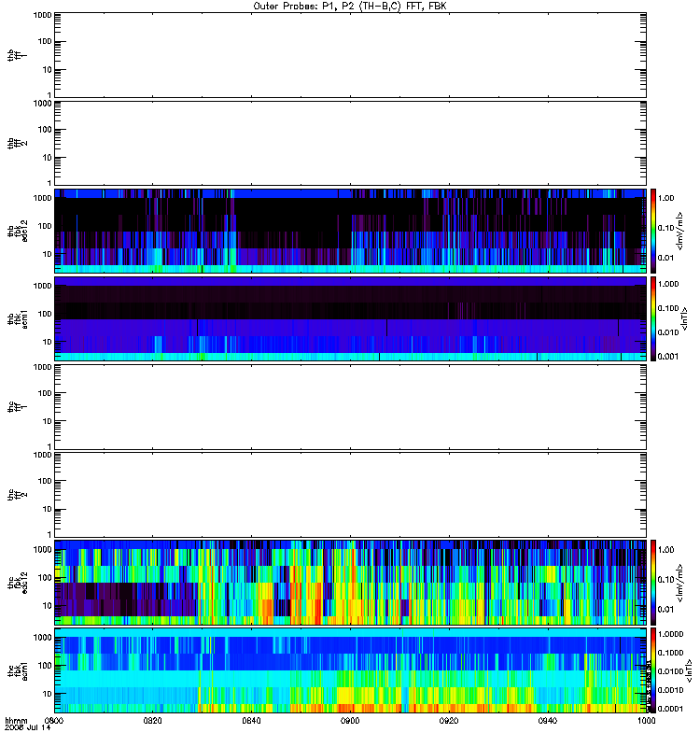
Task: Click the thb fff 2 y-axis title
Action: [17, 144]
